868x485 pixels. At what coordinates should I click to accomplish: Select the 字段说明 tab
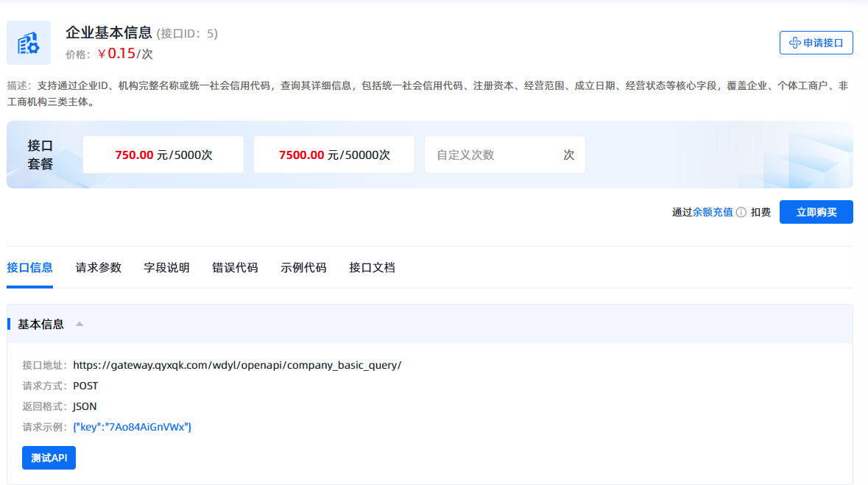(x=165, y=268)
